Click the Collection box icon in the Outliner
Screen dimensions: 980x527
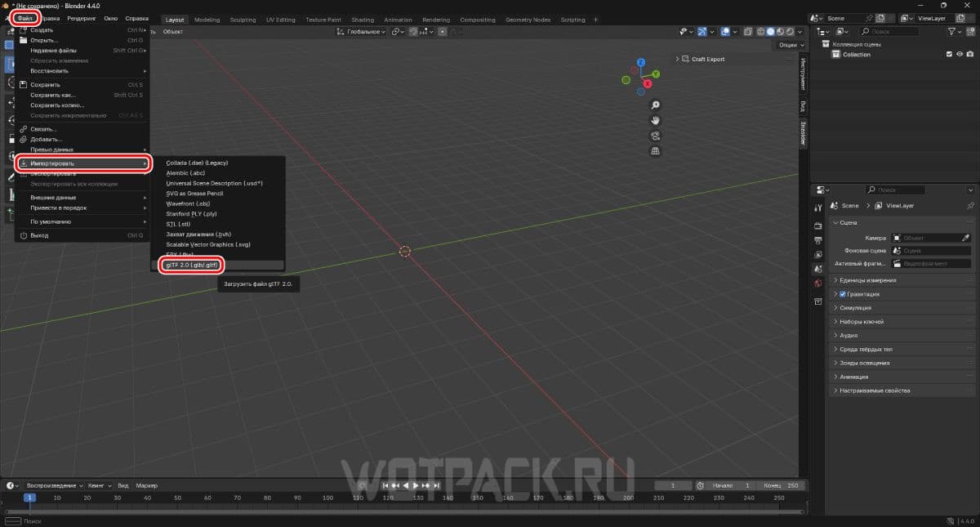tap(836, 54)
